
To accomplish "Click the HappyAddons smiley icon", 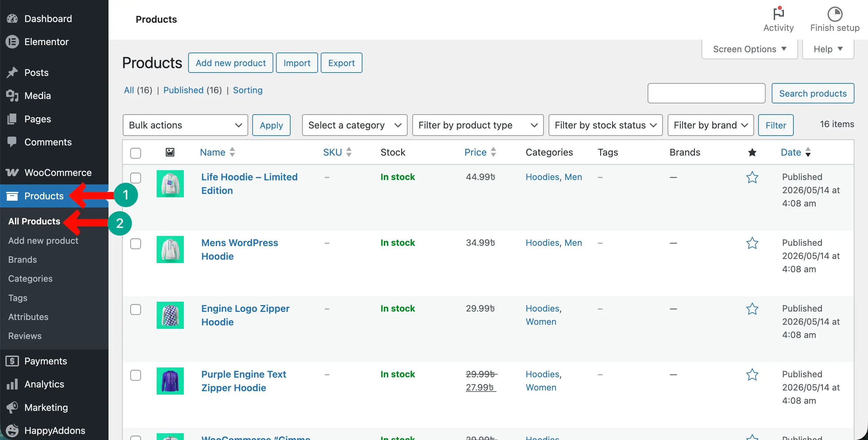I will click(12, 431).
